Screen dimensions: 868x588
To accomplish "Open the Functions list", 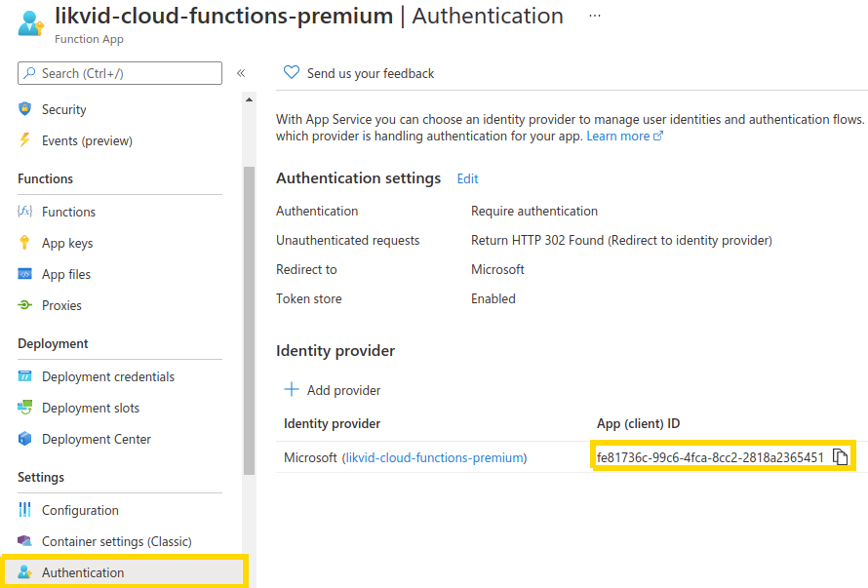I will [x=68, y=212].
